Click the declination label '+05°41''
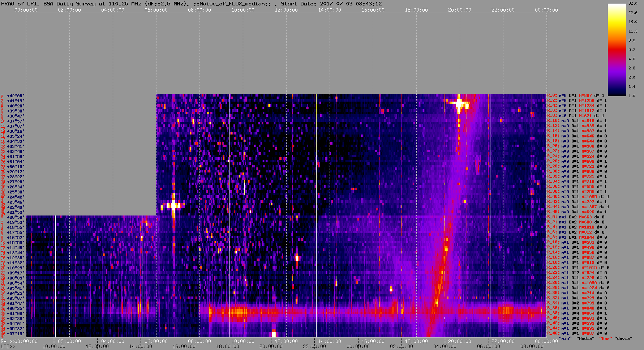This screenshot has width=644, height=350. [16, 288]
